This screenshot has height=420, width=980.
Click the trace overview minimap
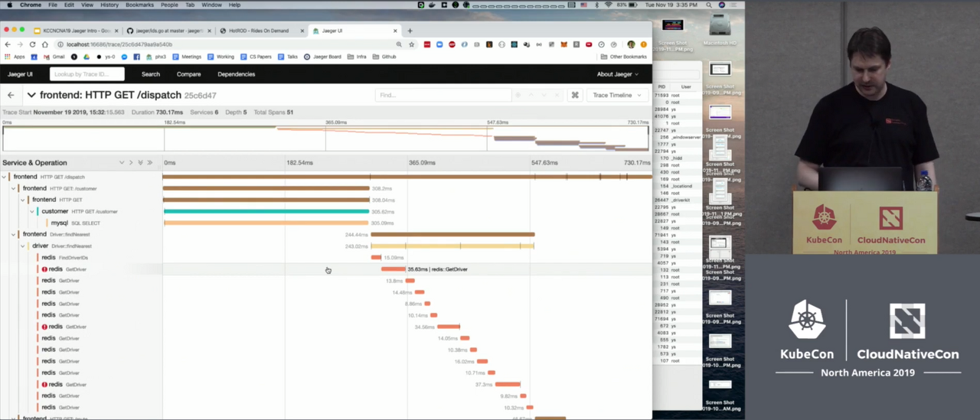325,138
